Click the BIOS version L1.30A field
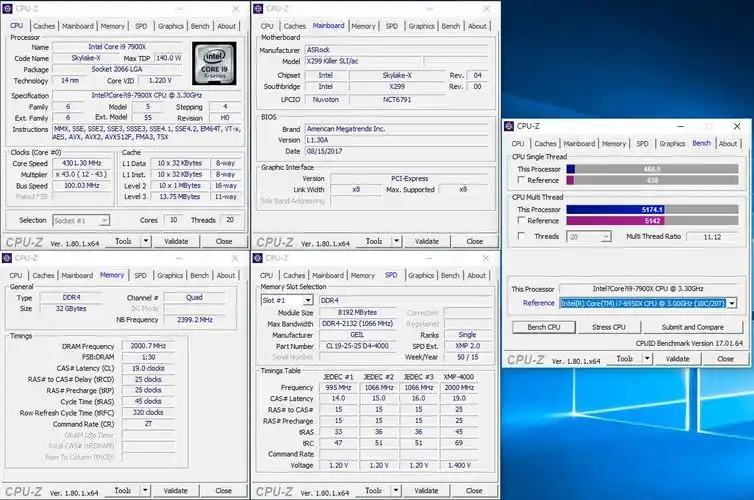The image size is (754, 500). [x=397, y=140]
